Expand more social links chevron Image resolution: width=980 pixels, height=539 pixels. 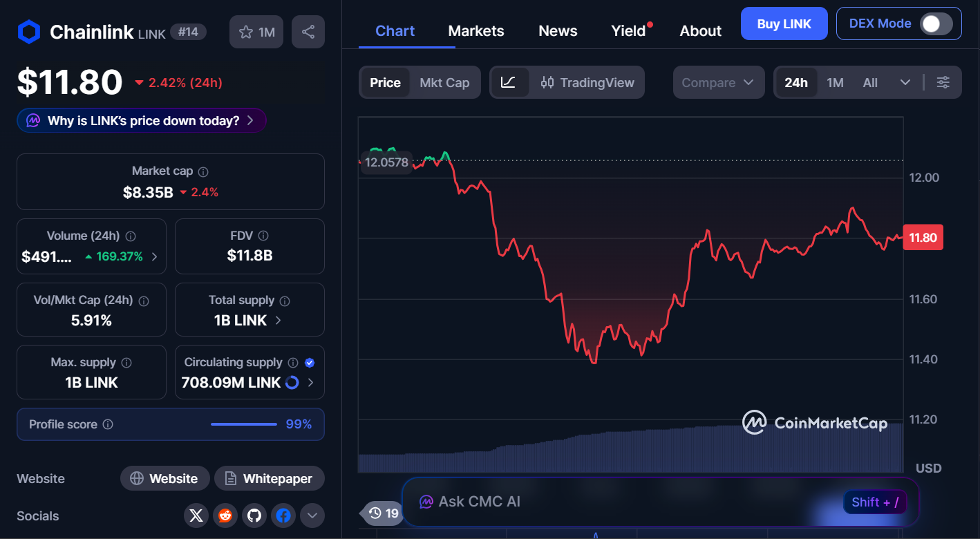coord(312,516)
